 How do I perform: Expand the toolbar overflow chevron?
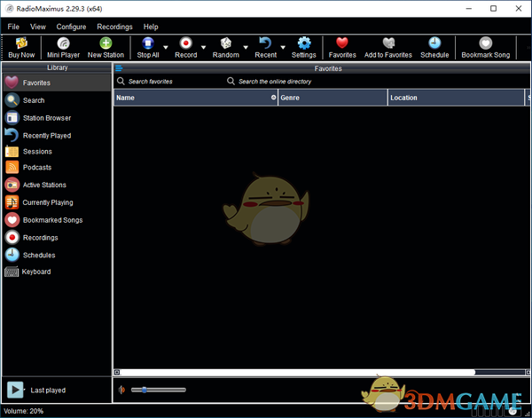click(x=528, y=48)
